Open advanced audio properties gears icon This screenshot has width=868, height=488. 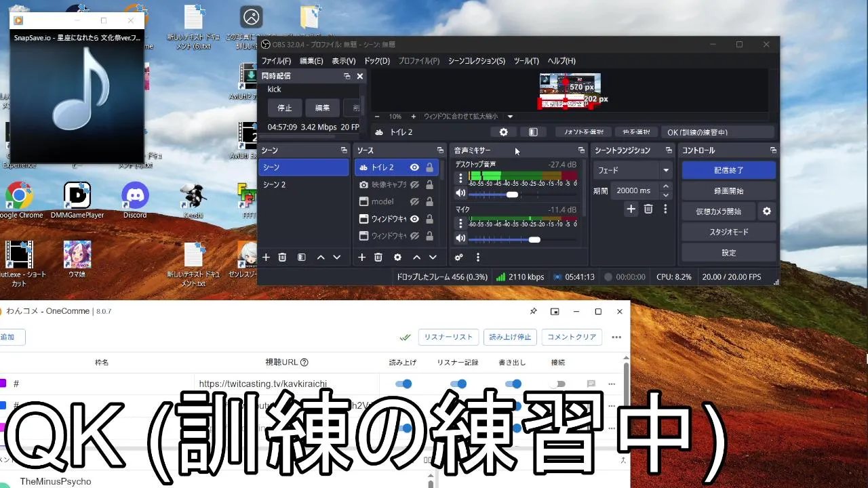coord(459,258)
